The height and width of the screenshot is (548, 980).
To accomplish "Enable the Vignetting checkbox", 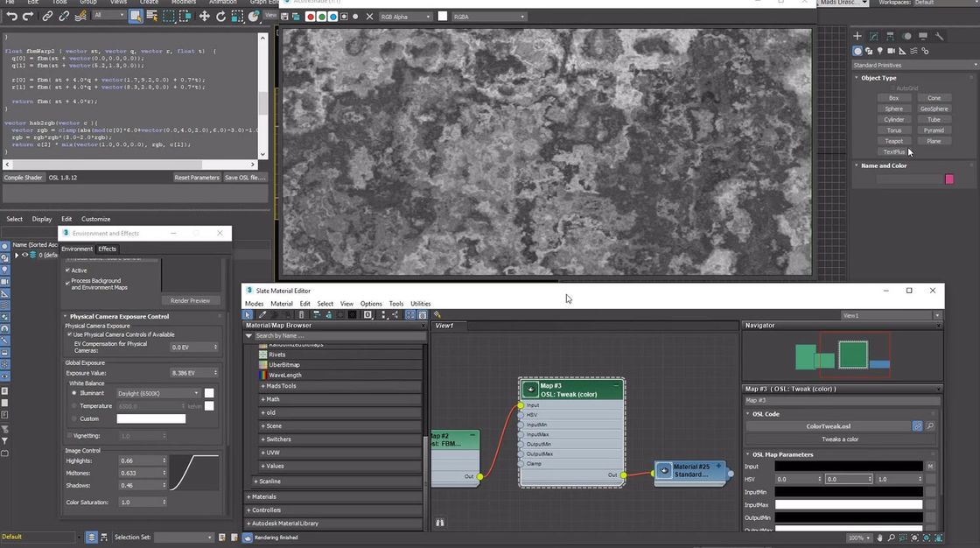I will 68,435.
